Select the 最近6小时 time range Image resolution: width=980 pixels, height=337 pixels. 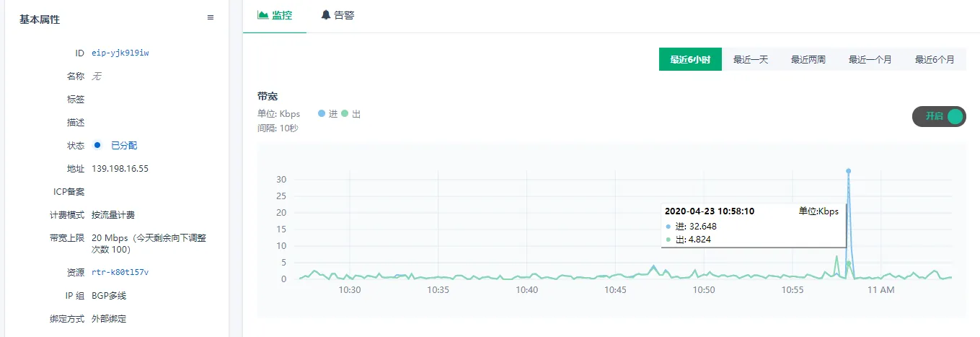pos(690,60)
